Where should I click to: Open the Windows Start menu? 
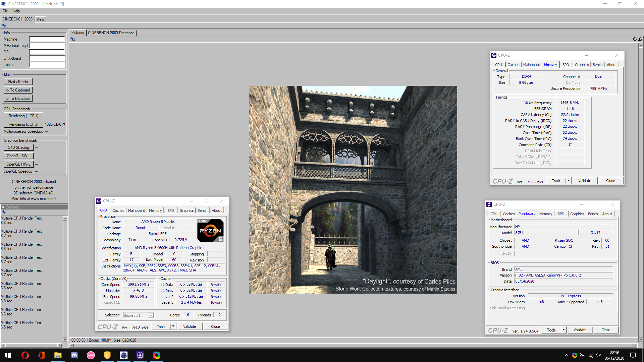click(8, 355)
